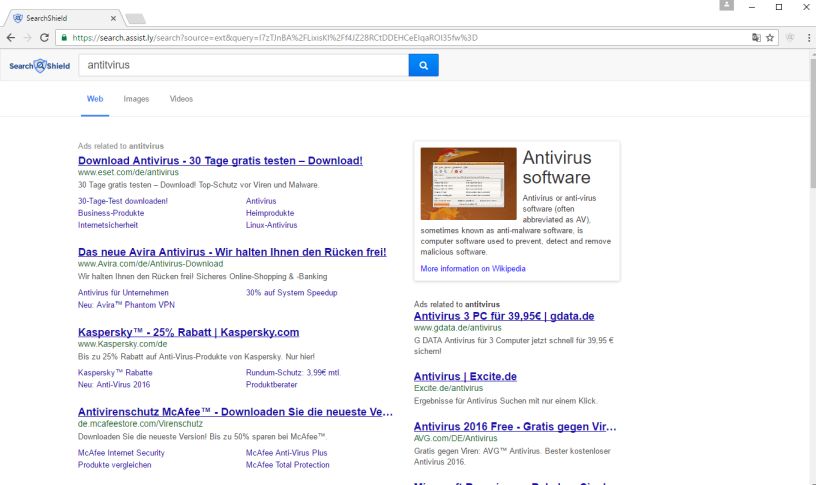Open McAfee Internet Security sublink

(121, 453)
